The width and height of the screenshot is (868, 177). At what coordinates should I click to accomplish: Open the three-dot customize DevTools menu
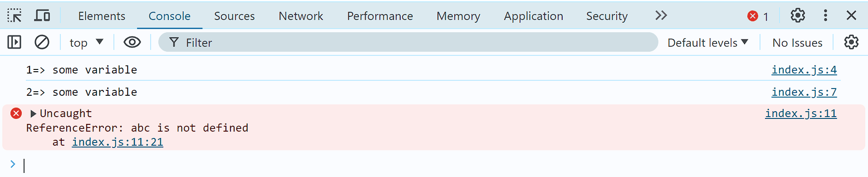click(x=825, y=15)
